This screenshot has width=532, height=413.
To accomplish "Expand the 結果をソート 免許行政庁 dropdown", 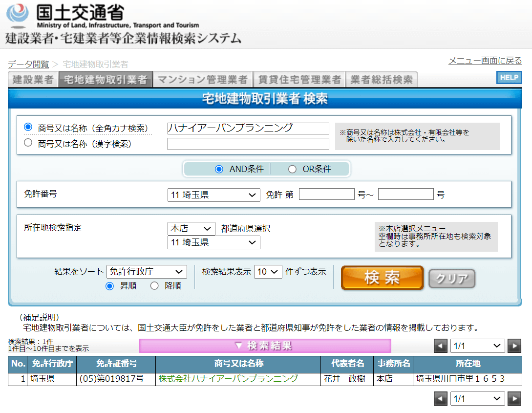I will pyautogui.click(x=147, y=272).
